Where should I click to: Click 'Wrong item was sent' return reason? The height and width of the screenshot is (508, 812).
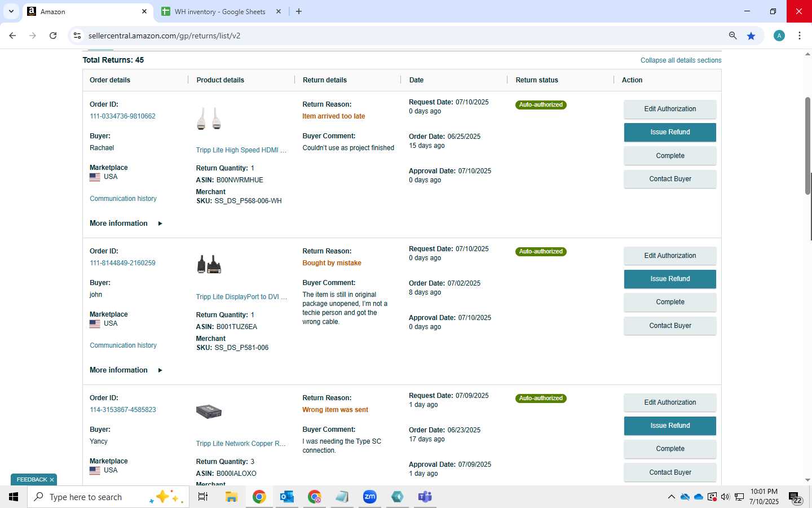pyautogui.click(x=335, y=410)
